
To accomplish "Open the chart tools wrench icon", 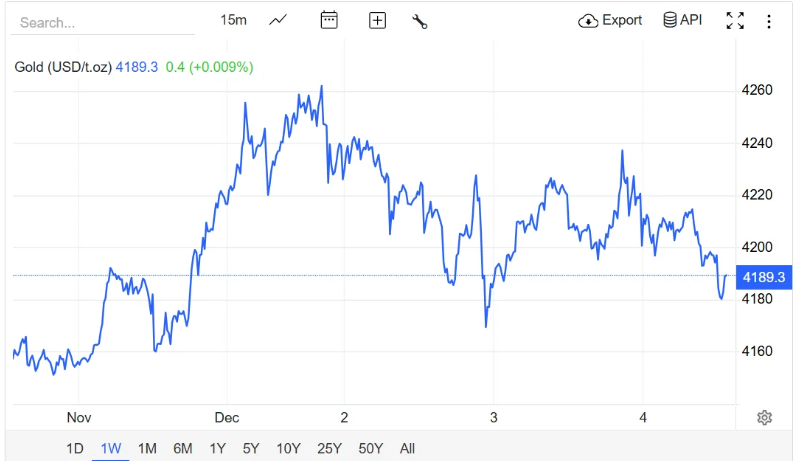I will click(x=420, y=21).
